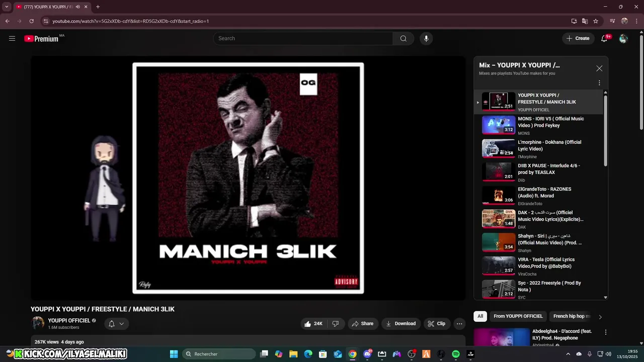Open options for Abdeelgha4 D'accord video

click(x=606, y=332)
